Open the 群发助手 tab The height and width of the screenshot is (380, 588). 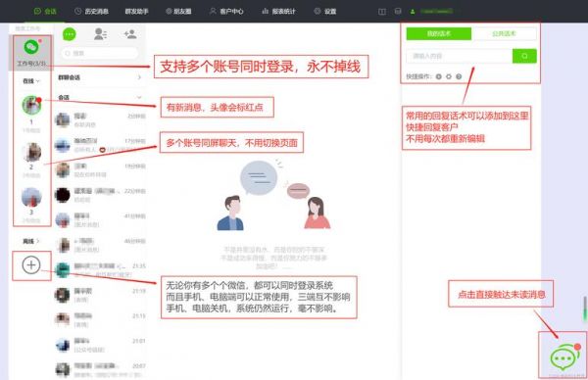[136, 11]
